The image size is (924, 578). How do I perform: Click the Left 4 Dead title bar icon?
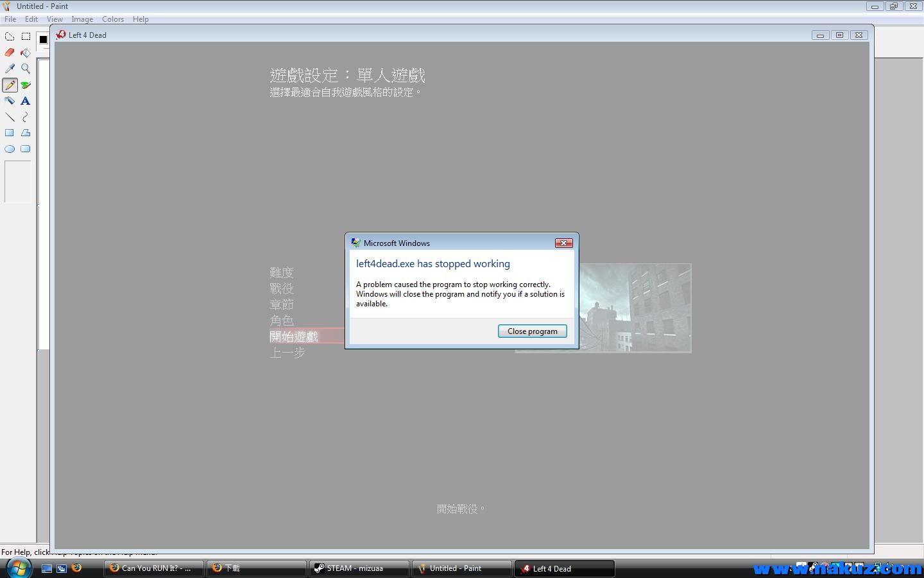click(x=61, y=35)
